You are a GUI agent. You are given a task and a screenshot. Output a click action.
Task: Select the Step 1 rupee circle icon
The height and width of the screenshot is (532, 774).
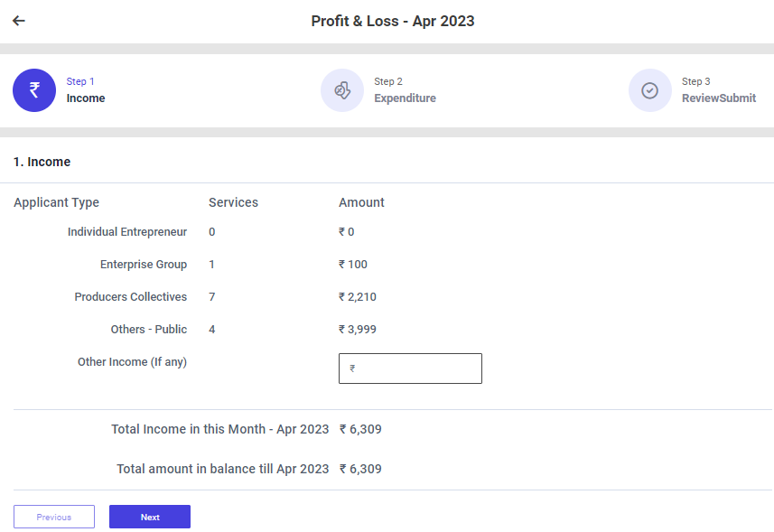pos(34,90)
